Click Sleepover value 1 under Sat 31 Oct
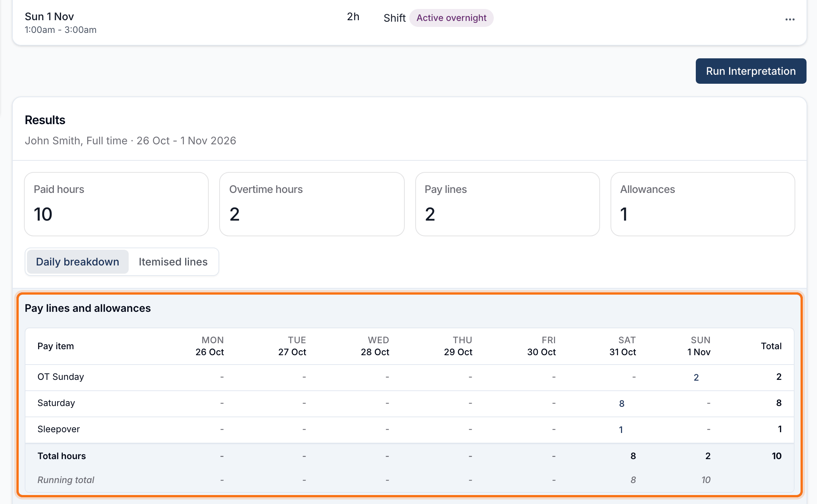 (621, 430)
